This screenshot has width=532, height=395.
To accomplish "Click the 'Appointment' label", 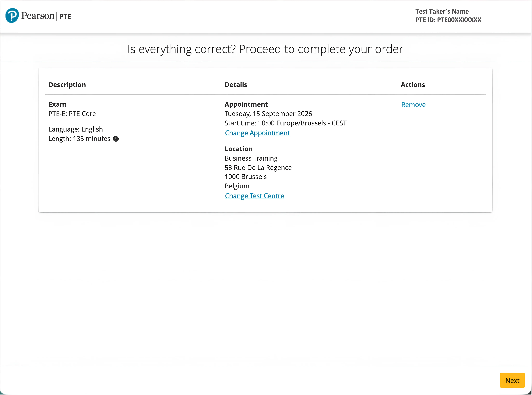I will [x=246, y=104].
